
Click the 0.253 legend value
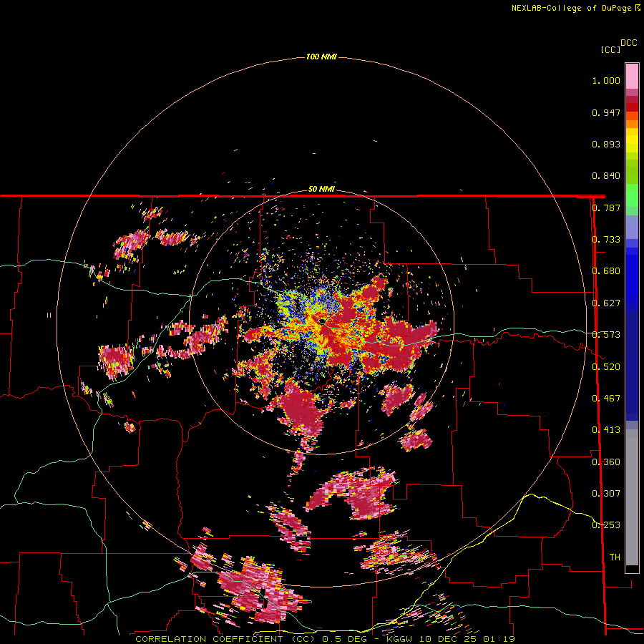606,525
